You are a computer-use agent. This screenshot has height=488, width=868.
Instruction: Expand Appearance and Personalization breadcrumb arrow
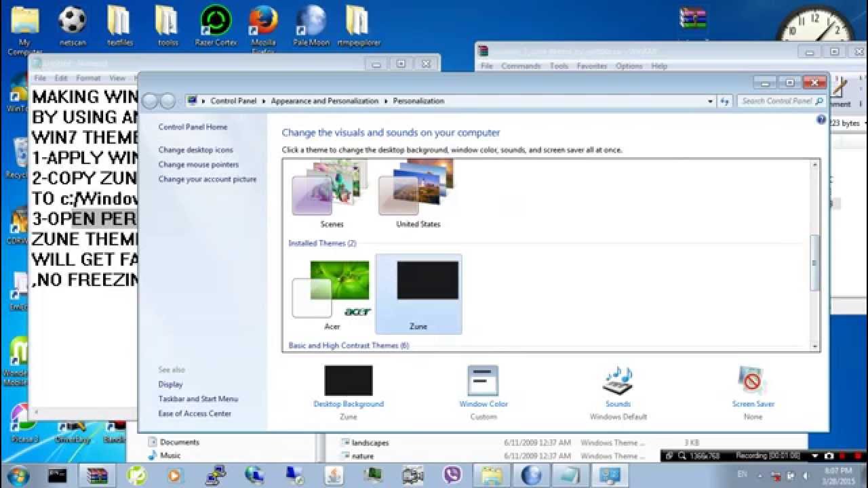click(x=386, y=101)
